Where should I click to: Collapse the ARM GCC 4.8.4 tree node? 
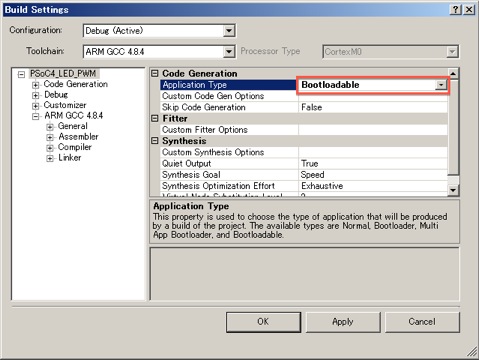[x=35, y=116]
